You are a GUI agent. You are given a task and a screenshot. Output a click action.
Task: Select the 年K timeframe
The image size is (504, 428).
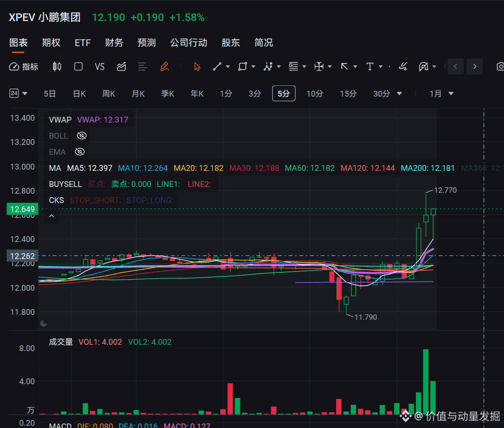pyautogui.click(x=197, y=93)
